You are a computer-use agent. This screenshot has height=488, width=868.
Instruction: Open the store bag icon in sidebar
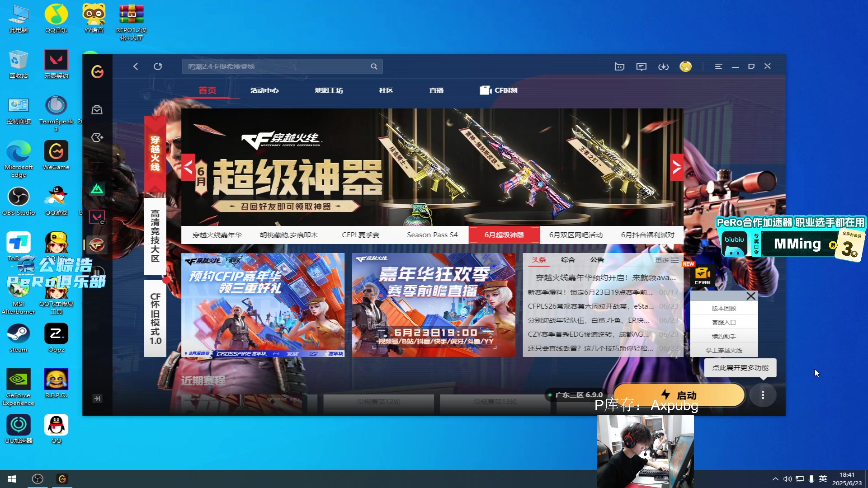97,110
